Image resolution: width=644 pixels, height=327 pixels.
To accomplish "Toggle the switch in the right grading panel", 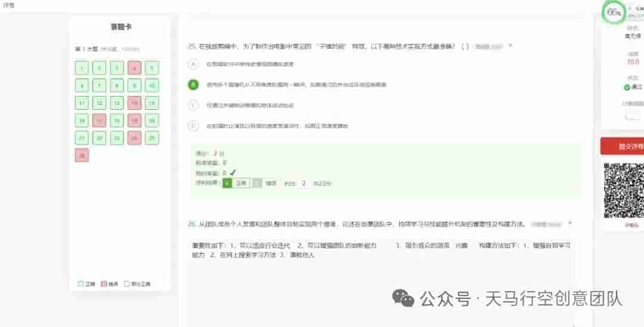I will point(633,117).
